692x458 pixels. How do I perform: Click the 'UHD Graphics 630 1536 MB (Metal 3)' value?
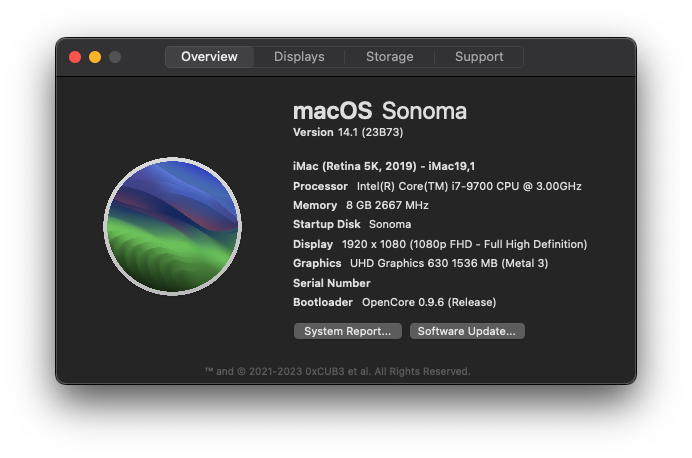[449, 263]
